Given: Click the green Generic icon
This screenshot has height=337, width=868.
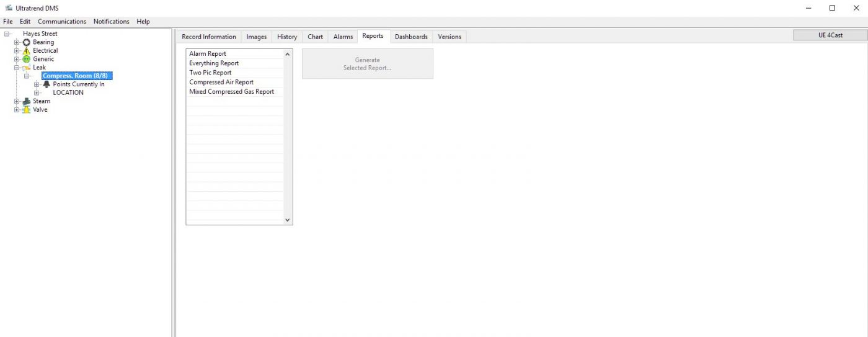Looking at the screenshot, I should [27, 59].
